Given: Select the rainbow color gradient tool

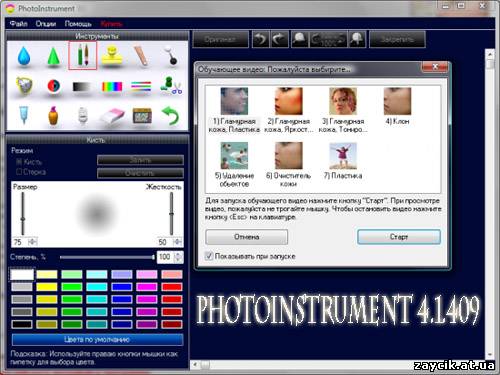Looking at the screenshot, I should pyautogui.click(x=112, y=87).
